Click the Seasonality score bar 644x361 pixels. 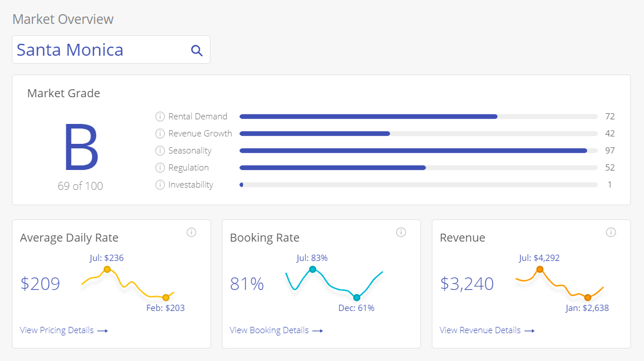[414, 150]
